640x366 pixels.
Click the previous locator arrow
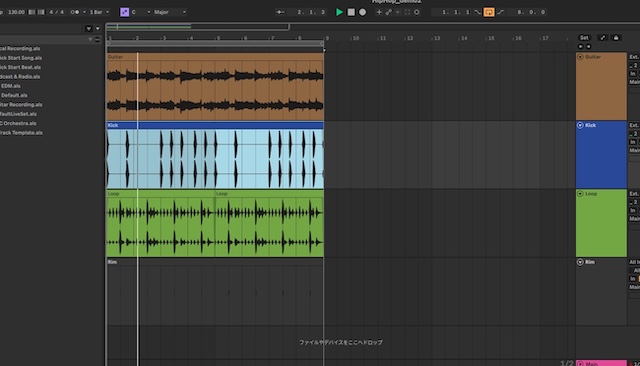click(580, 47)
